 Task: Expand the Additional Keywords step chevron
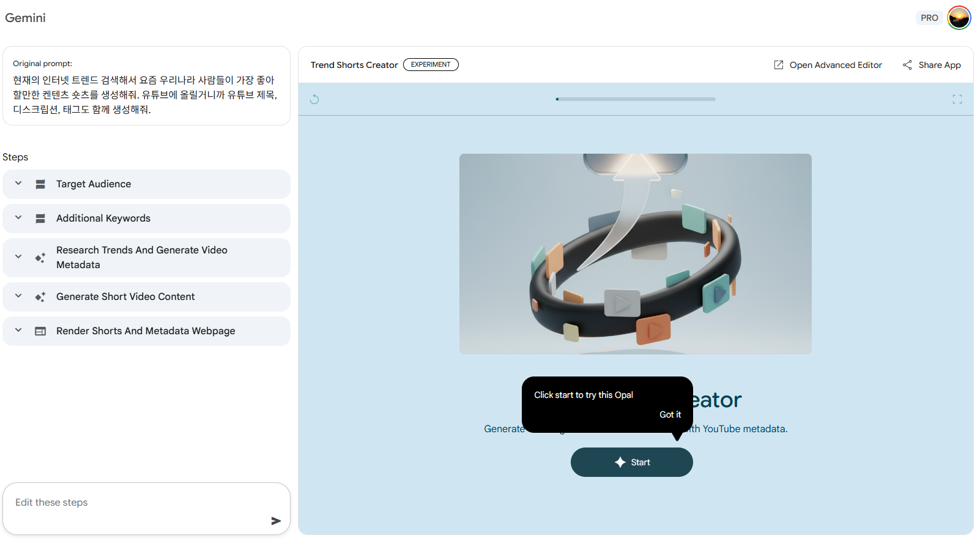click(18, 217)
